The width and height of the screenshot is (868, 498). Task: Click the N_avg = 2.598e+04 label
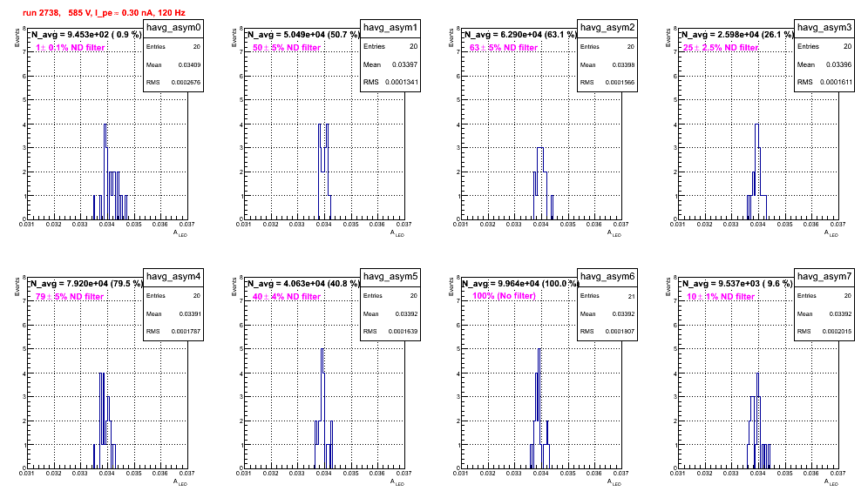tap(737, 35)
